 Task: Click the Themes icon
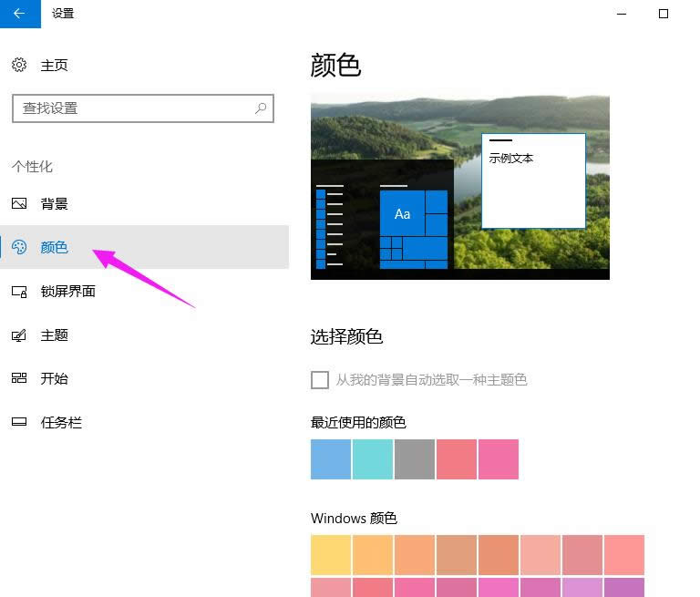19,335
